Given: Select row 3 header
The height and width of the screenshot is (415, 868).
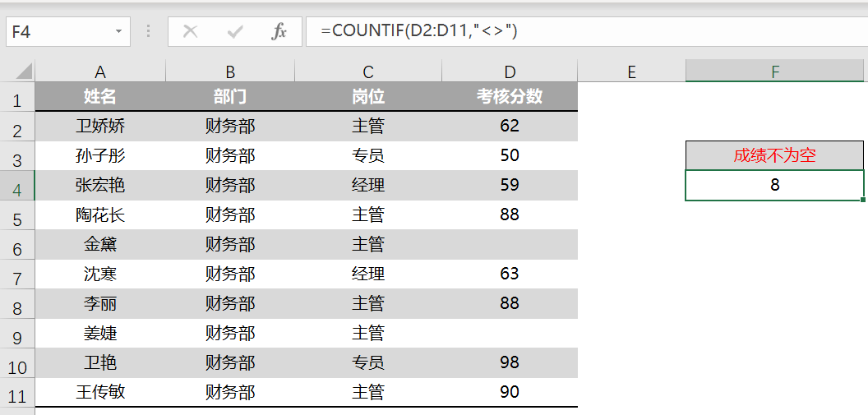Looking at the screenshot, I should [x=17, y=156].
